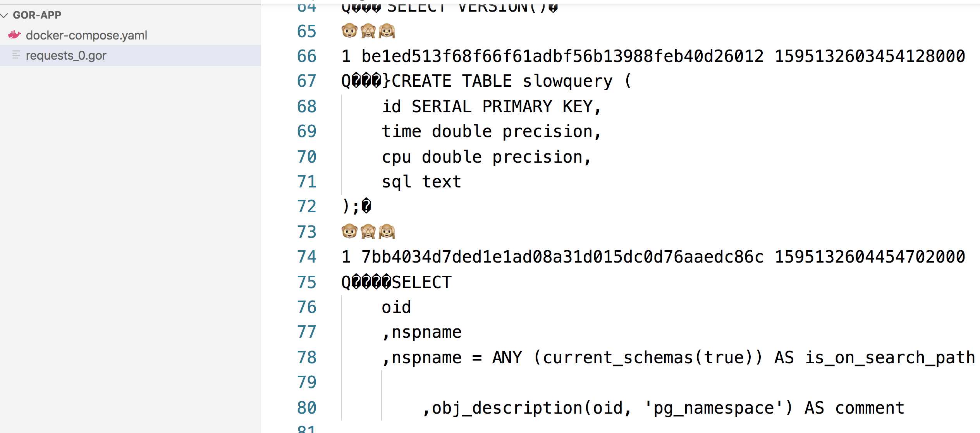Click 'sql text' line
Screen dimensions: 980x433
(x=421, y=182)
